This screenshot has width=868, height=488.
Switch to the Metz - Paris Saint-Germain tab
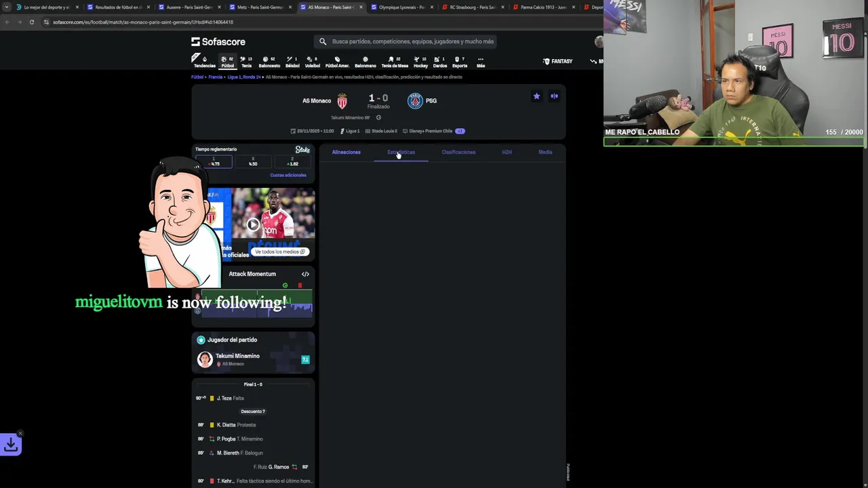259,7
